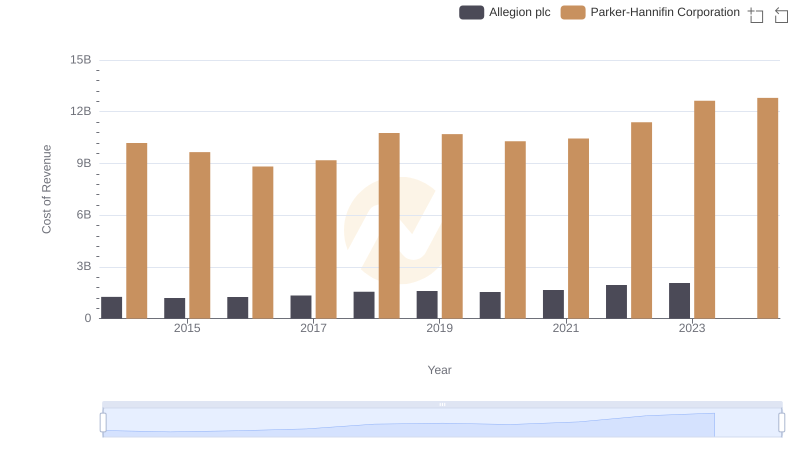Click the Cost of Revenue axis title
Image resolution: width=800 pixels, height=461 pixels.
(x=46, y=189)
